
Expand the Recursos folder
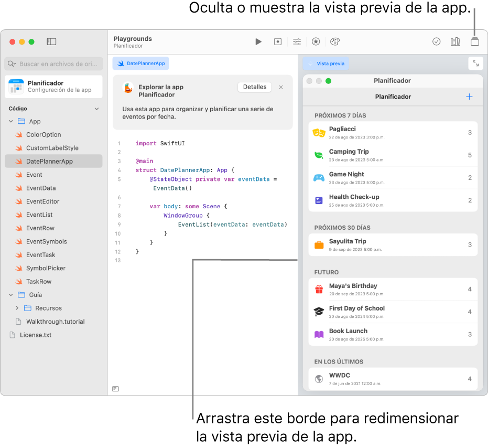[17, 308]
